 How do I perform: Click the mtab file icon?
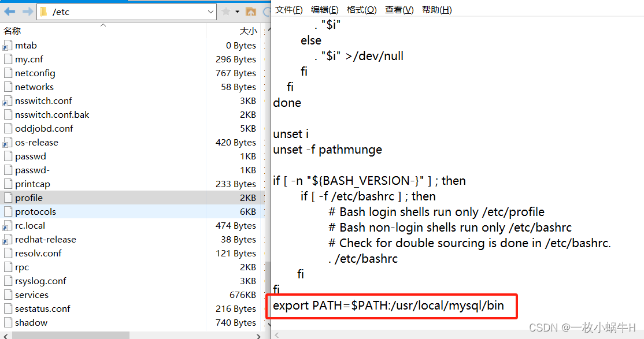[8, 46]
